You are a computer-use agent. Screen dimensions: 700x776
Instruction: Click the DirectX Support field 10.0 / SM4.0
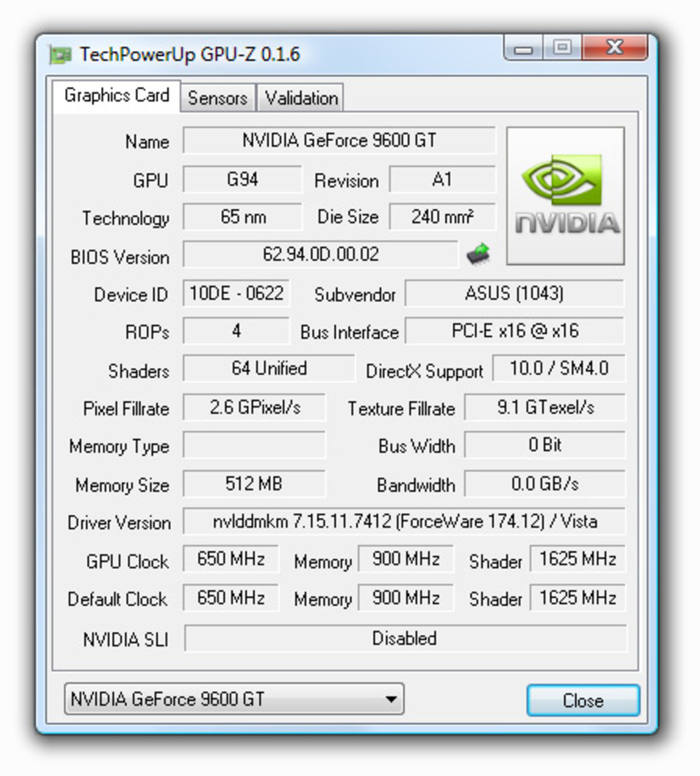point(559,368)
